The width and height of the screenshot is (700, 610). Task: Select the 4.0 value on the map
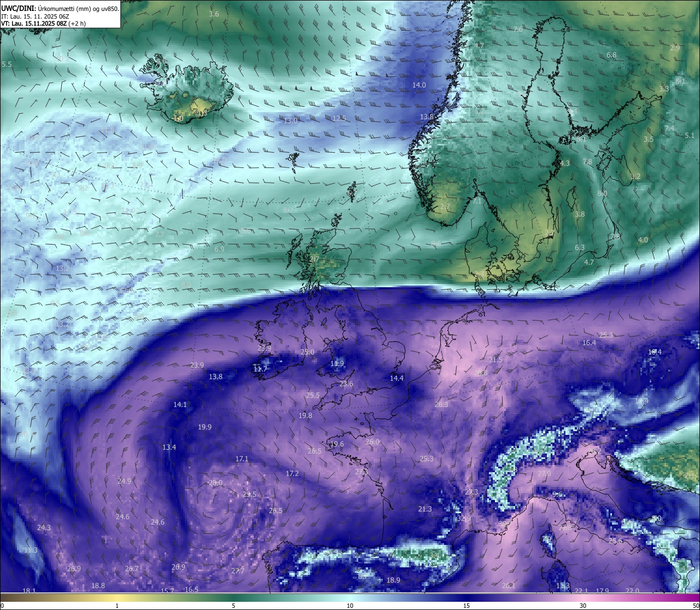(x=643, y=240)
